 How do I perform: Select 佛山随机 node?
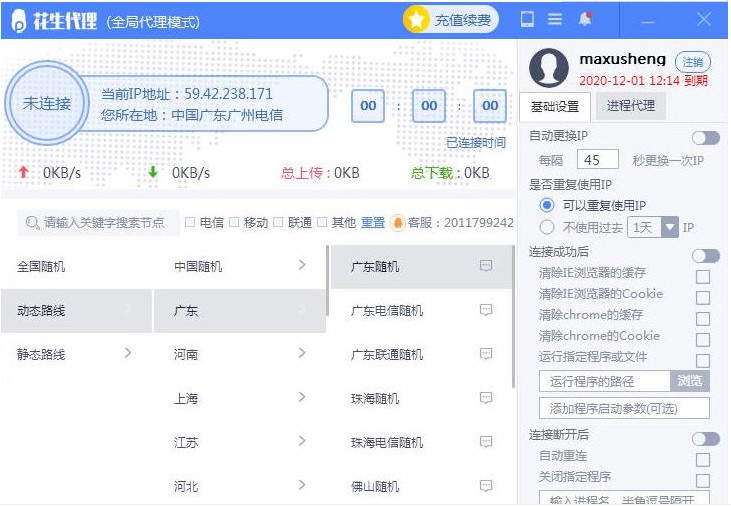click(x=421, y=486)
